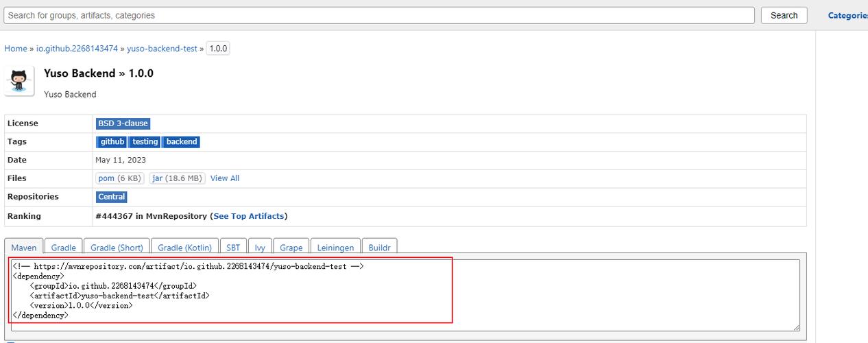
Task: Select the github tag
Action: click(112, 142)
